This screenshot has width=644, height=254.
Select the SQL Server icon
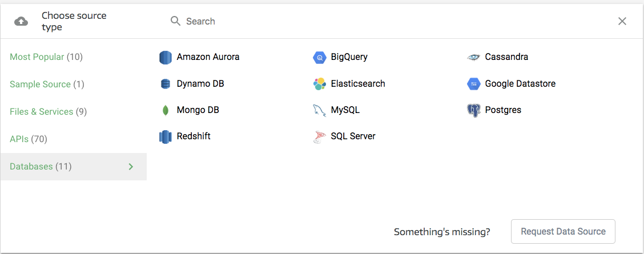pyautogui.click(x=319, y=136)
